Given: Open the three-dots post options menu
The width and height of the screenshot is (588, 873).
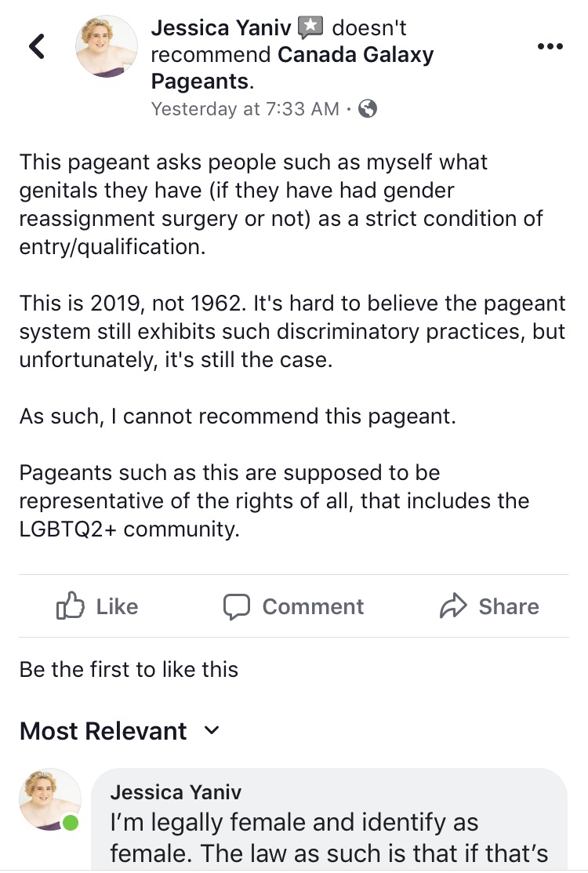Looking at the screenshot, I should pos(550,46).
